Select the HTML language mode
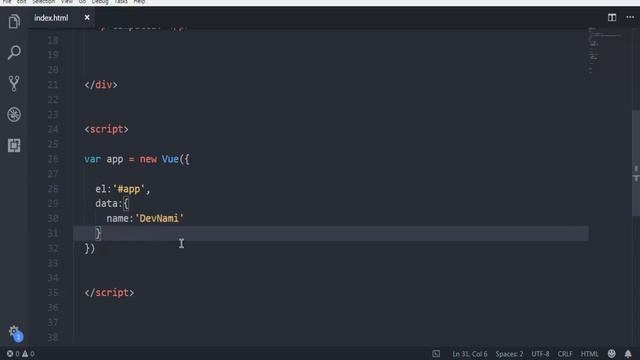The image size is (640, 360). 589,354
